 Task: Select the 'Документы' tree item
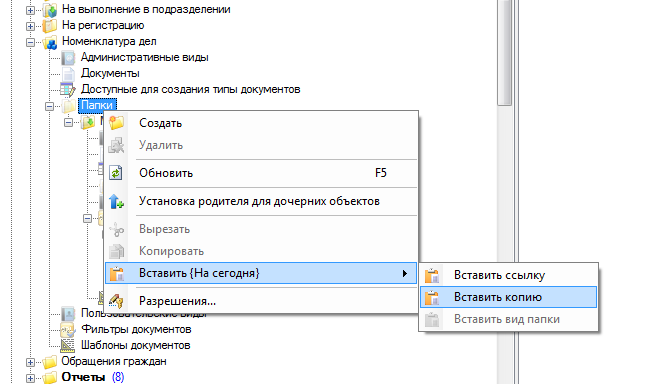pyautogui.click(x=110, y=73)
